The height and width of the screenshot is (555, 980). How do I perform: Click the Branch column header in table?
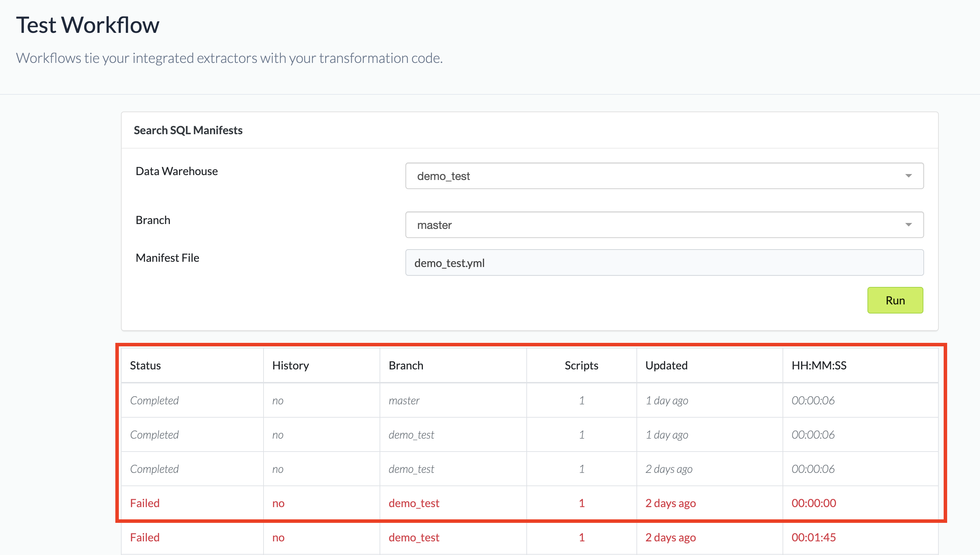click(x=406, y=365)
